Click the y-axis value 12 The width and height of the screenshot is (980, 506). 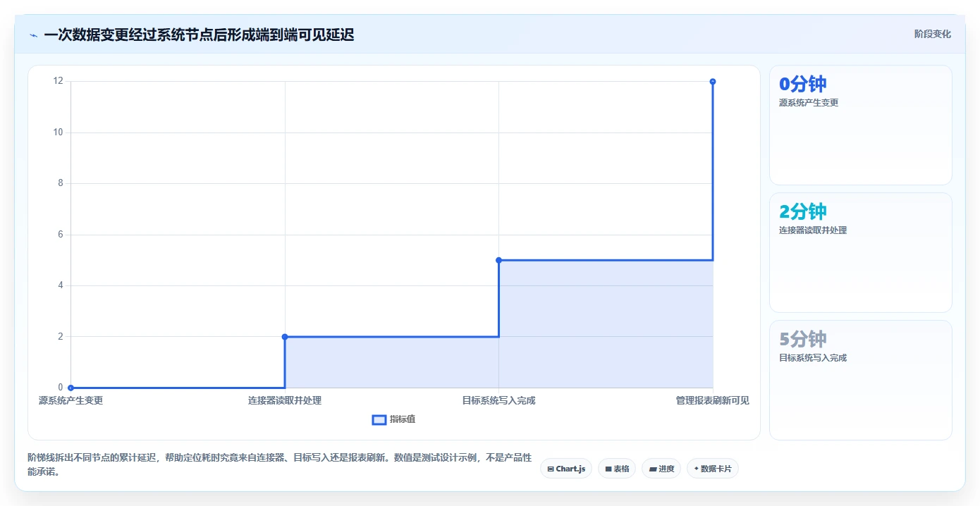pyautogui.click(x=58, y=81)
